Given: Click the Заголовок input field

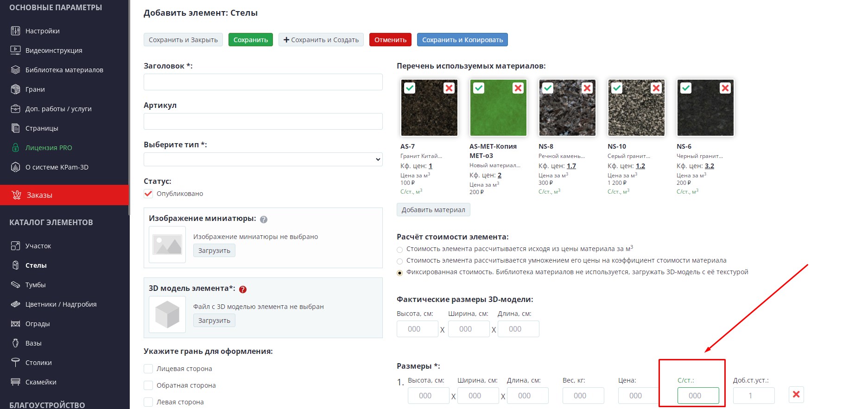Looking at the screenshot, I should [x=263, y=82].
